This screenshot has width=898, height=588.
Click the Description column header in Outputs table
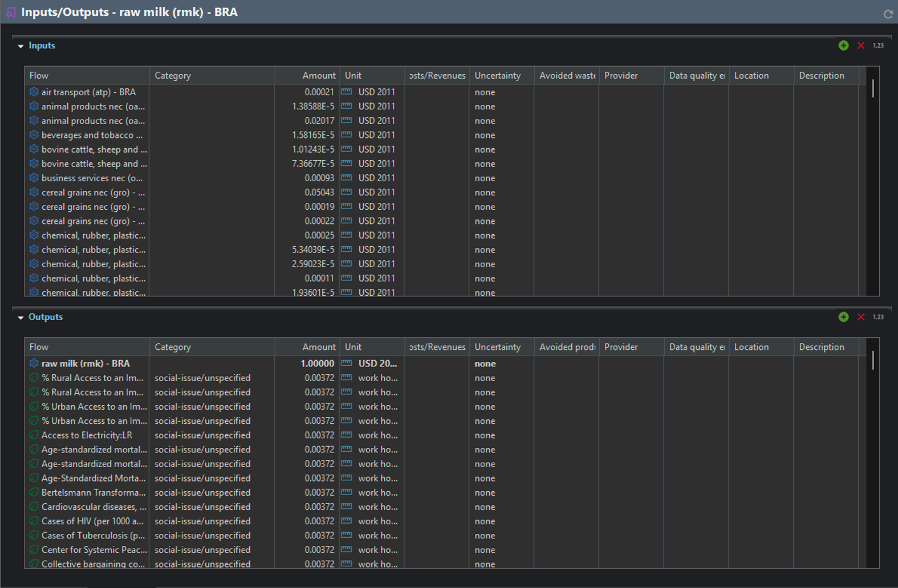(x=826, y=347)
